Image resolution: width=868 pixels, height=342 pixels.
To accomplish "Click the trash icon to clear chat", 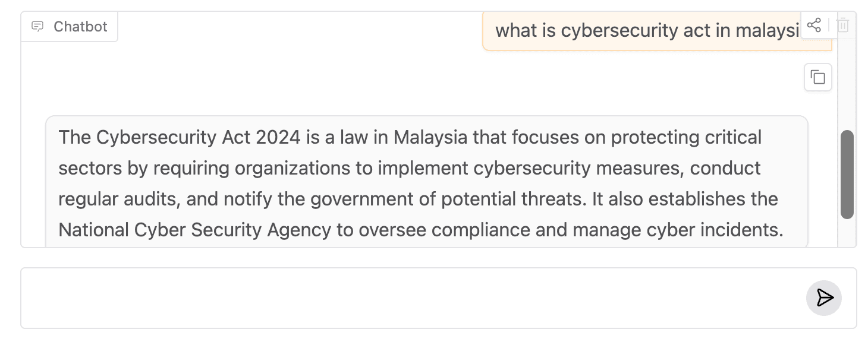I will (x=843, y=25).
